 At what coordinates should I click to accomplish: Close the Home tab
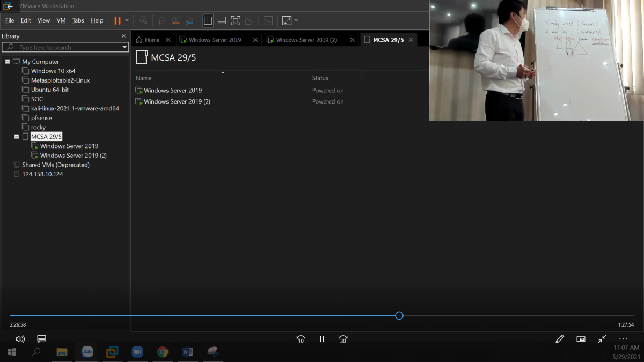coord(168,40)
